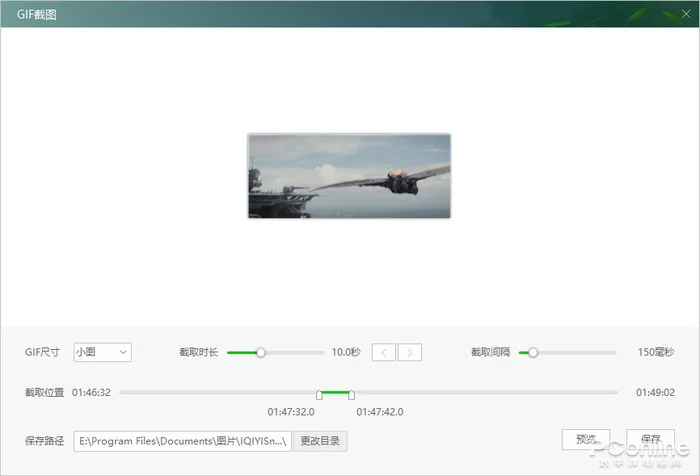
Task: Click the 150毫秒 interval value
Action: click(656, 352)
